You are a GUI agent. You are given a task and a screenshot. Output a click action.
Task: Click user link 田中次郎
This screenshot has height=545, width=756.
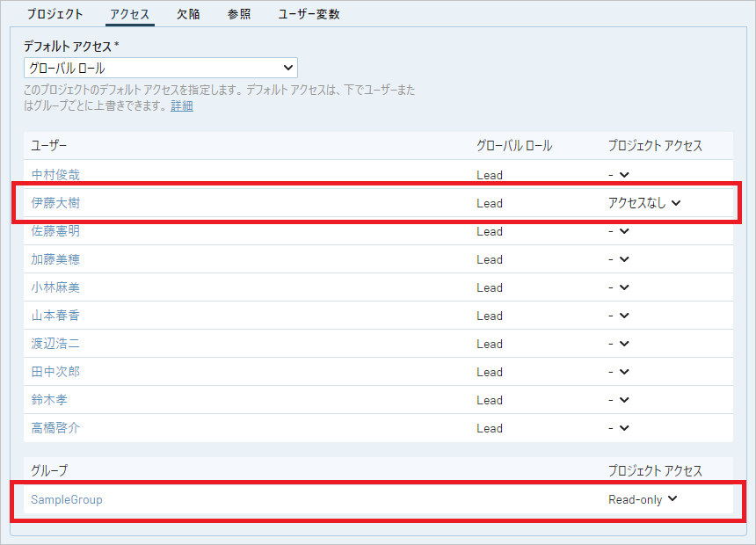55,372
